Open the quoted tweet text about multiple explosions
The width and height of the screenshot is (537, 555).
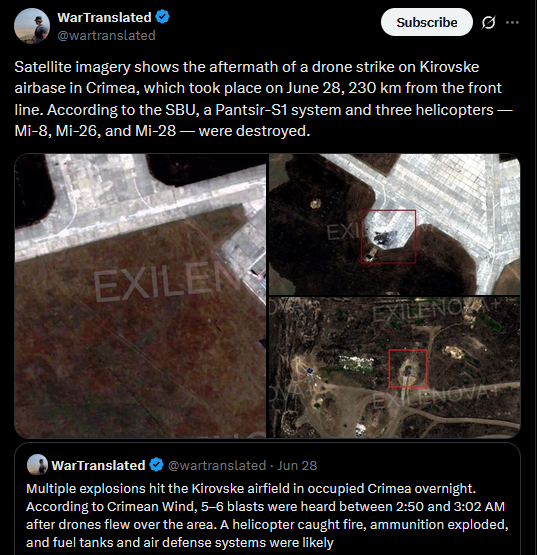click(267, 515)
